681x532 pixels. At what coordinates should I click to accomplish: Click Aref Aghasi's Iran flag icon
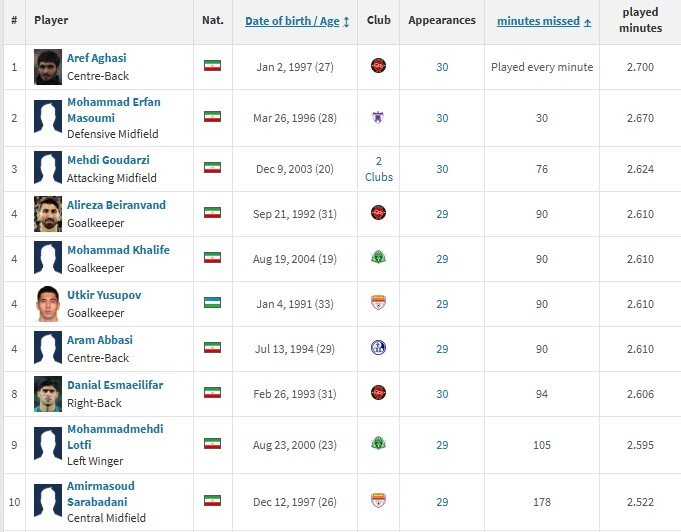[211, 66]
